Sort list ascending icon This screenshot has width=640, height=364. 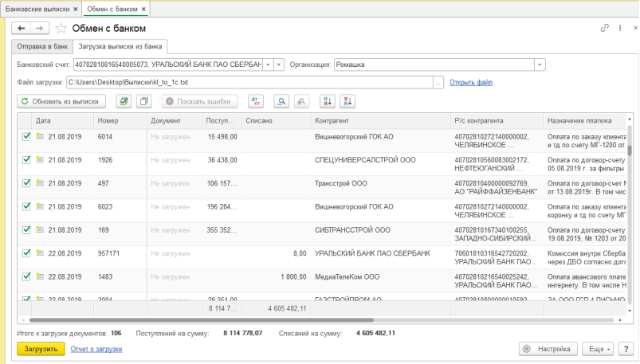pyautogui.click(x=328, y=101)
